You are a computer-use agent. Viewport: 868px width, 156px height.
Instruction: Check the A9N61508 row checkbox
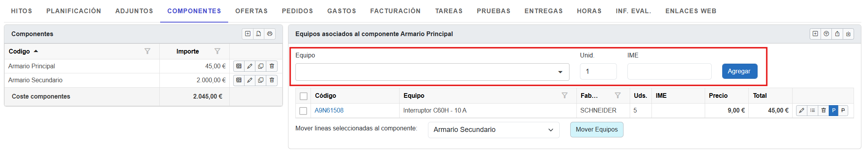tap(303, 111)
